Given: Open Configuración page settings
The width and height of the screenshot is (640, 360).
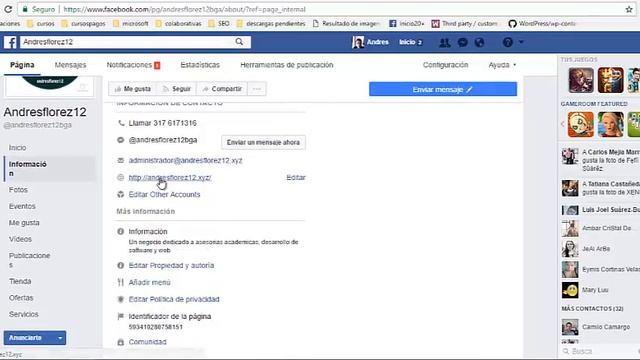Looking at the screenshot, I should click(x=445, y=65).
